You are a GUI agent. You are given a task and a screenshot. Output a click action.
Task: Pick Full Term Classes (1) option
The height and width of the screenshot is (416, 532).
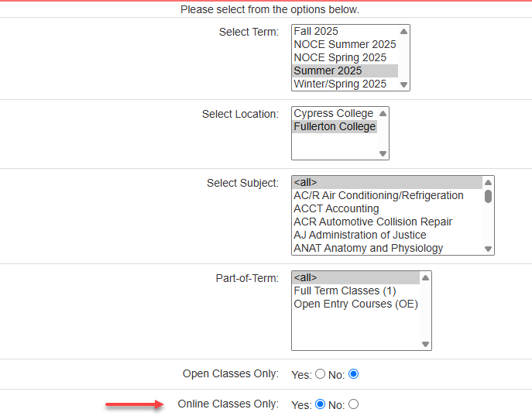pos(356,291)
